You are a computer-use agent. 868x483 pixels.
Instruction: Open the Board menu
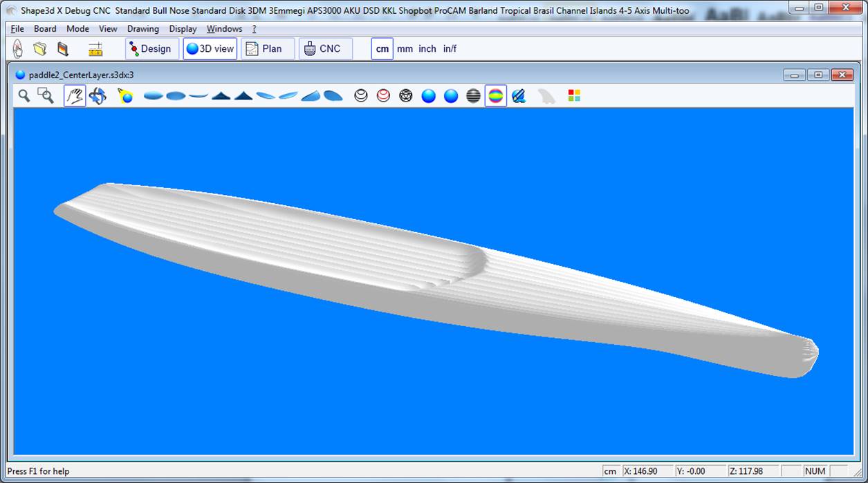(x=45, y=29)
